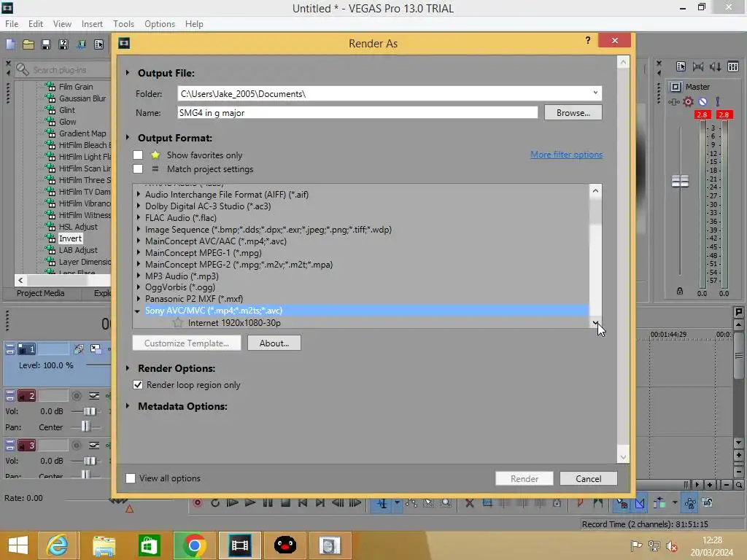The width and height of the screenshot is (747, 560).
Task: Click the favorite star on Internet 1920x1080-30p
Action: point(178,323)
